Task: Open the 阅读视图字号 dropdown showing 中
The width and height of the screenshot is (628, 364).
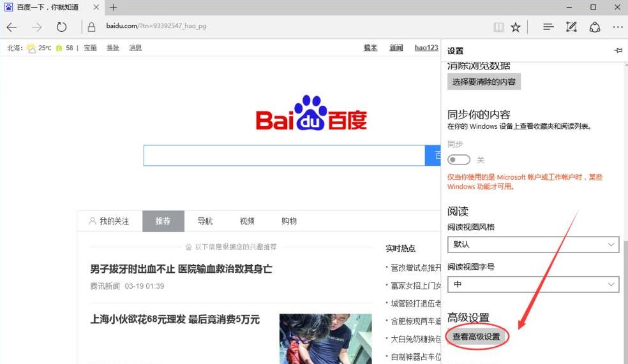Action: click(533, 284)
